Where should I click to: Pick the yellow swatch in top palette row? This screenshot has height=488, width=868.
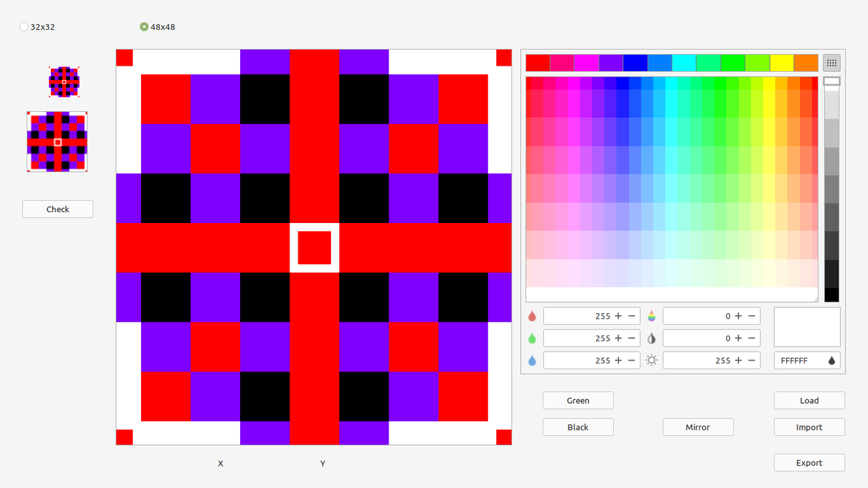[781, 63]
